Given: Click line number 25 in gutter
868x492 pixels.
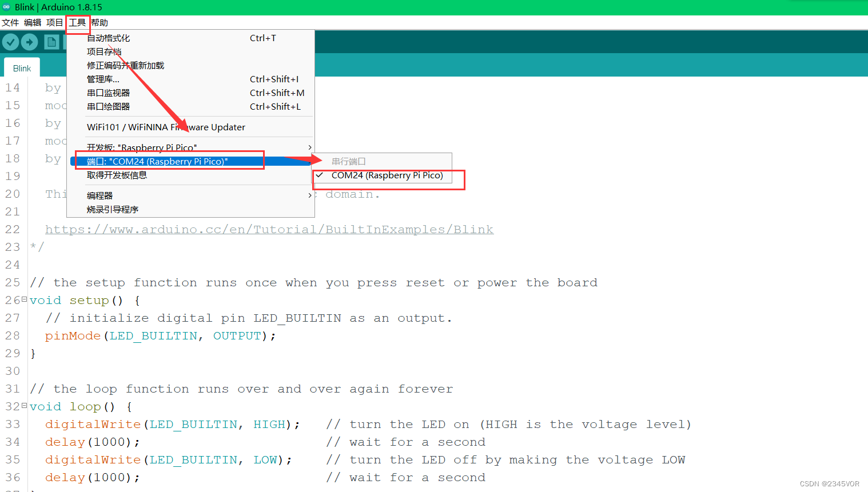Looking at the screenshot, I should coord(13,282).
